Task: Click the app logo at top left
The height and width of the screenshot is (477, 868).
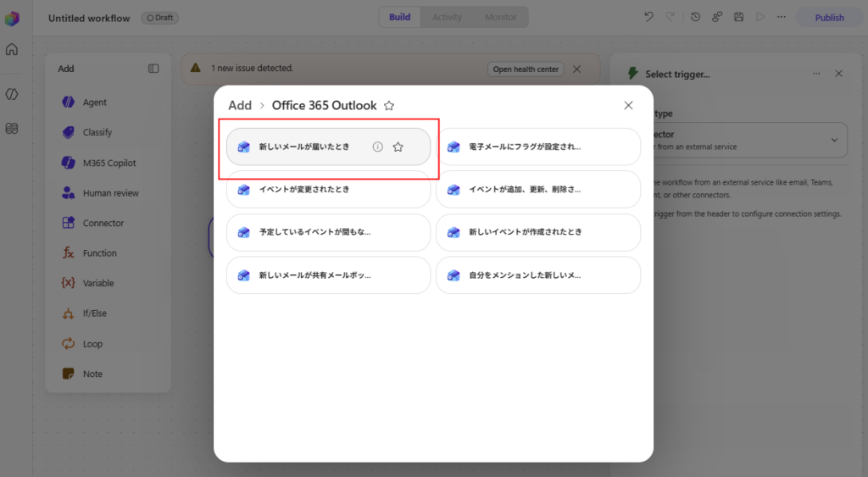Action: 12,19
